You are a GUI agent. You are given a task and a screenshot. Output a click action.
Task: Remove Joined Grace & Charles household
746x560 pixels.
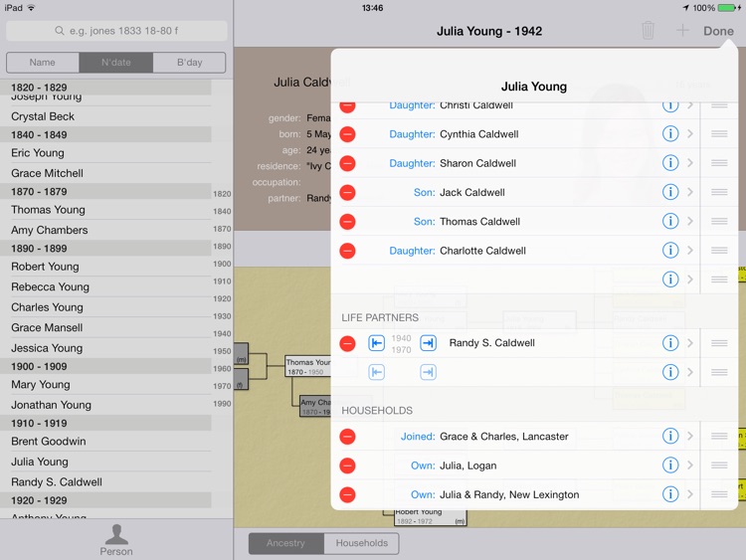tap(347, 437)
